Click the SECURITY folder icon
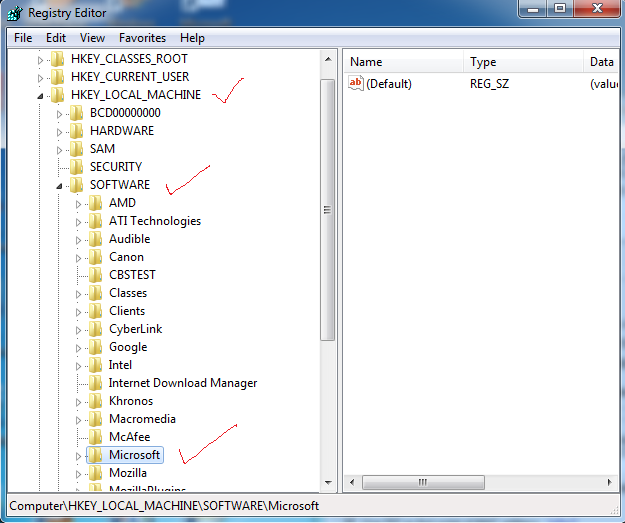 76,167
